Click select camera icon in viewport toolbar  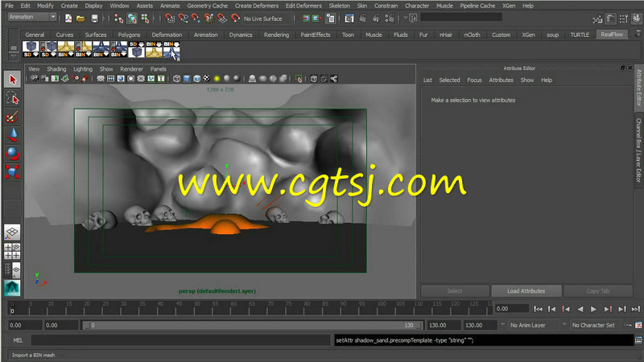coord(35,78)
